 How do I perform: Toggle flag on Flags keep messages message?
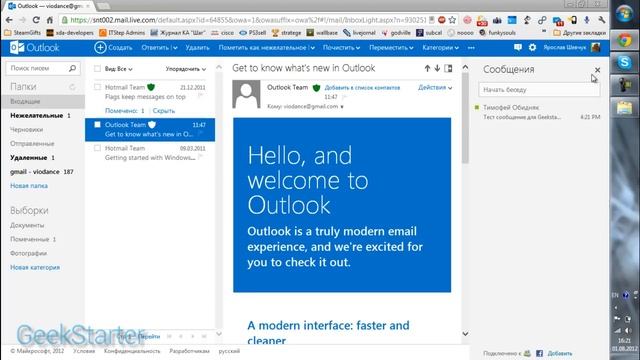coord(200,96)
